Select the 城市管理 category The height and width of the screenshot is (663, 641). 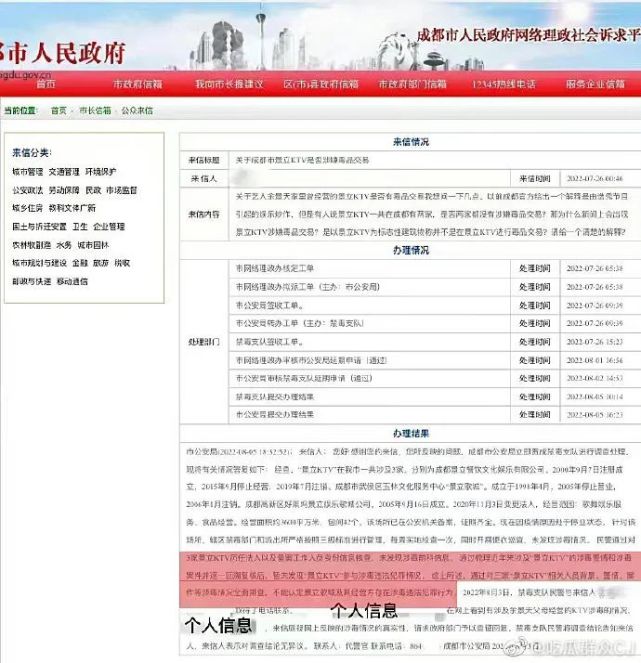point(28,172)
